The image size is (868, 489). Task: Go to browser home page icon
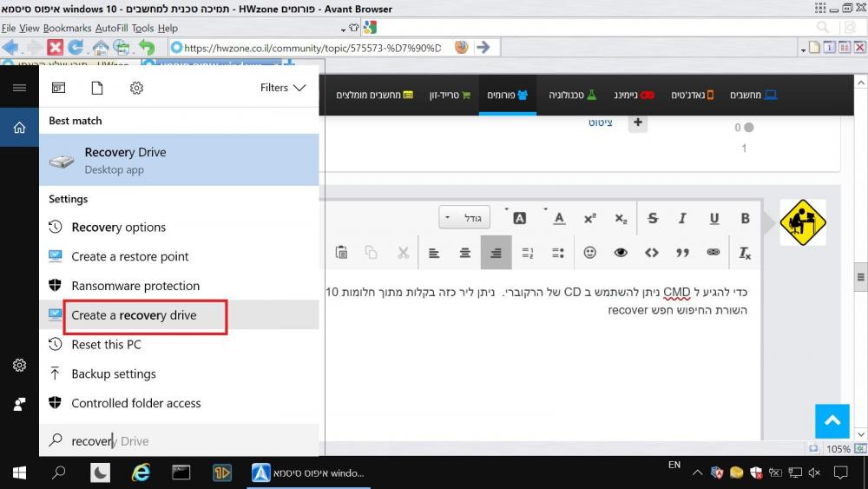[100, 48]
